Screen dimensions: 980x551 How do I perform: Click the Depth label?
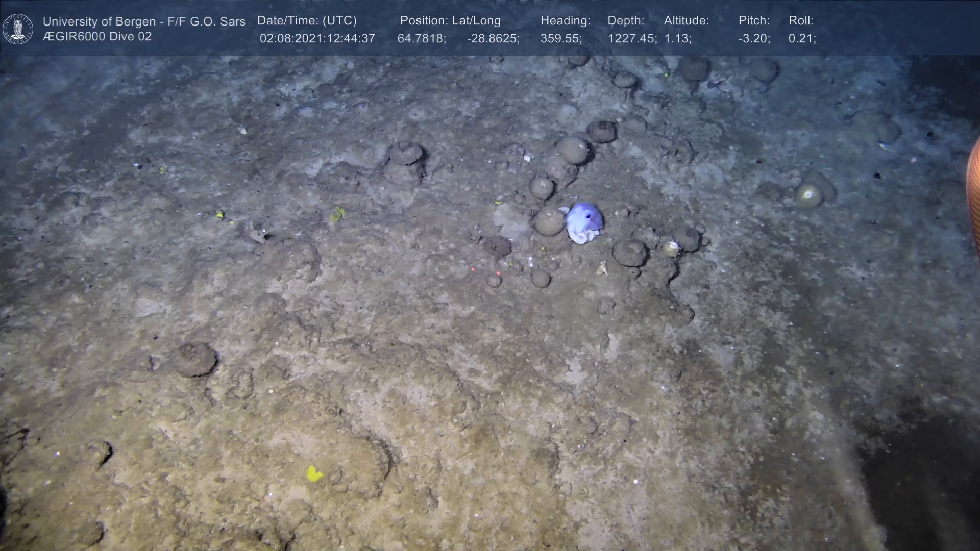[x=625, y=21]
